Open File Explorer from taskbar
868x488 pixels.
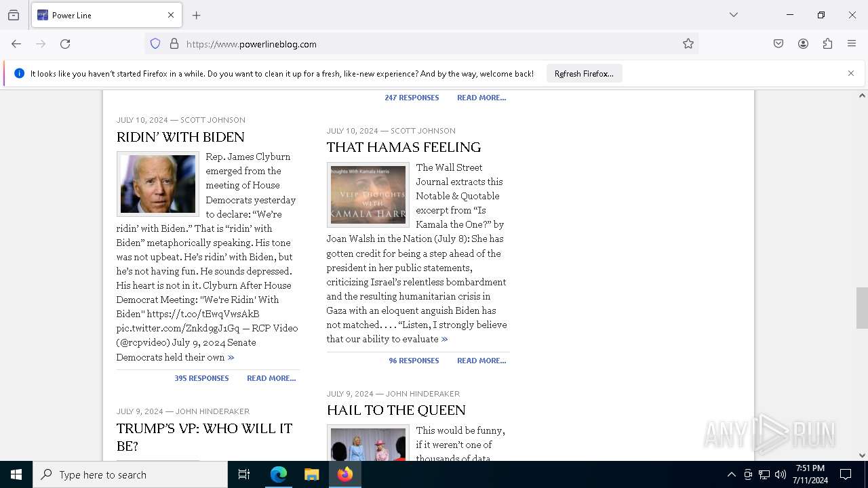click(311, 474)
